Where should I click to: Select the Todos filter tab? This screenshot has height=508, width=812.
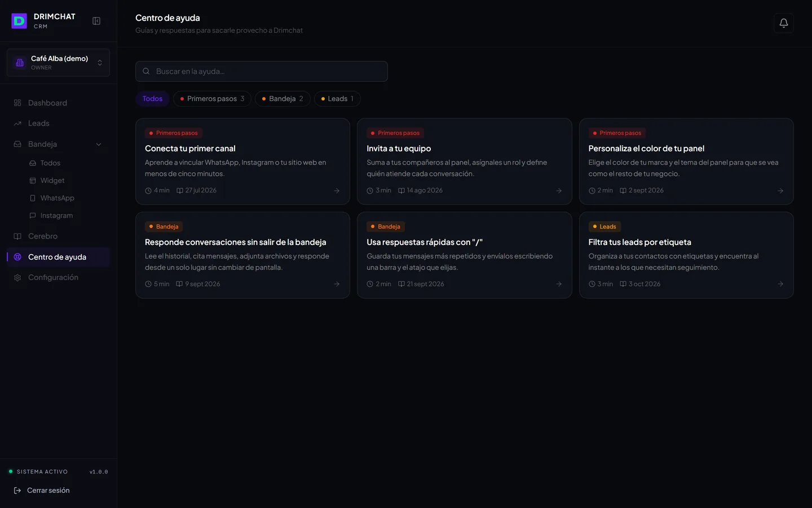tap(152, 99)
